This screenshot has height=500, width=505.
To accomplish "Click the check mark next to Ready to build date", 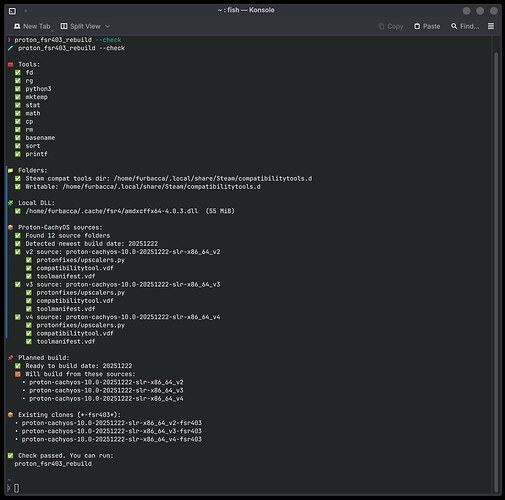I will tap(18, 366).
